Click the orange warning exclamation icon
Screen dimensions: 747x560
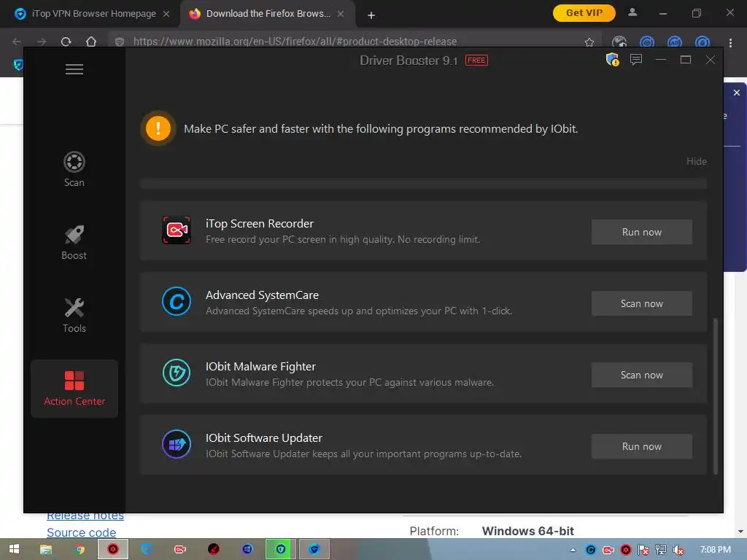point(158,128)
